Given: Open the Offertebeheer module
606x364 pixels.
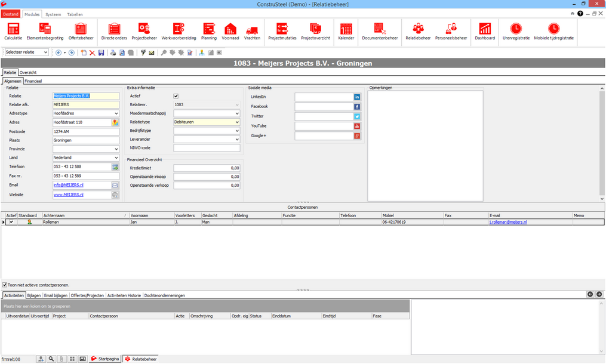Looking at the screenshot, I should (81, 31).
